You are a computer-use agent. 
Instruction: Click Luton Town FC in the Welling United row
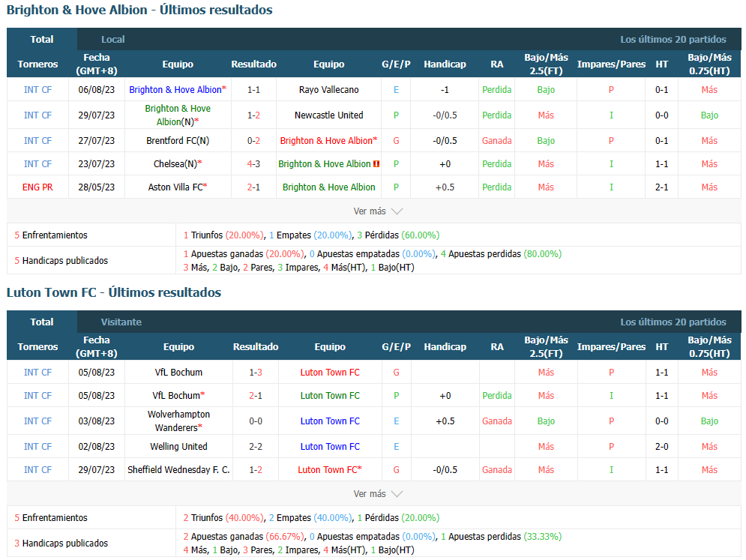coord(330,447)
